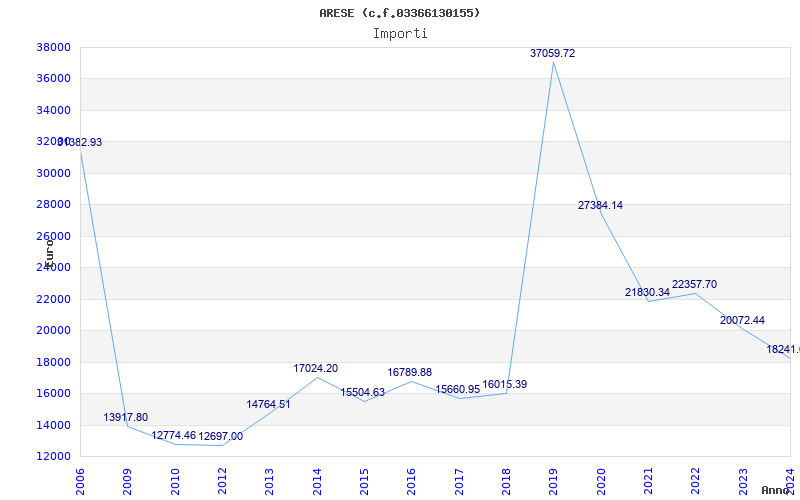
Task: Click the 12000 y-axis tick label
Action: coord(53,456)
